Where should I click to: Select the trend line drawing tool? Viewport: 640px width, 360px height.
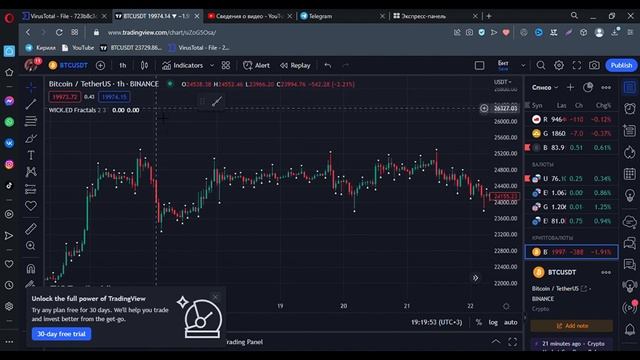31,104
